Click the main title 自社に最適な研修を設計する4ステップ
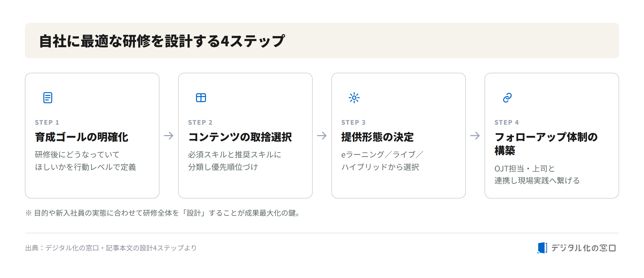 tap(162, 41)
